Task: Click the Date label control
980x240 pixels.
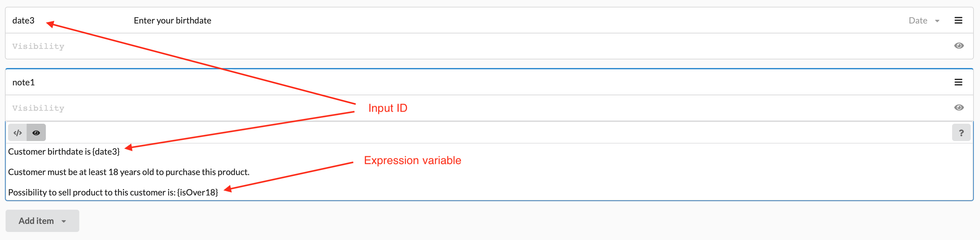Action: click(x=918, y=20)
